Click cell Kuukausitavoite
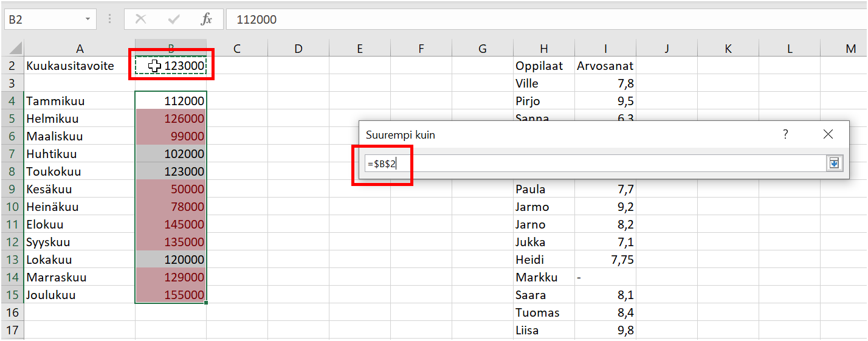868x341 pixels. coord(80,66)
